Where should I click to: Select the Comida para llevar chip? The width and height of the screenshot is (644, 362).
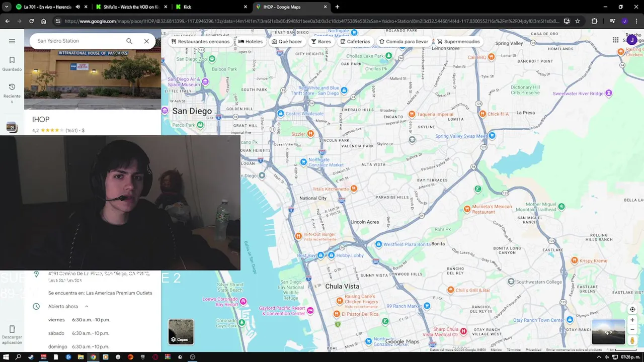(404, 42)
